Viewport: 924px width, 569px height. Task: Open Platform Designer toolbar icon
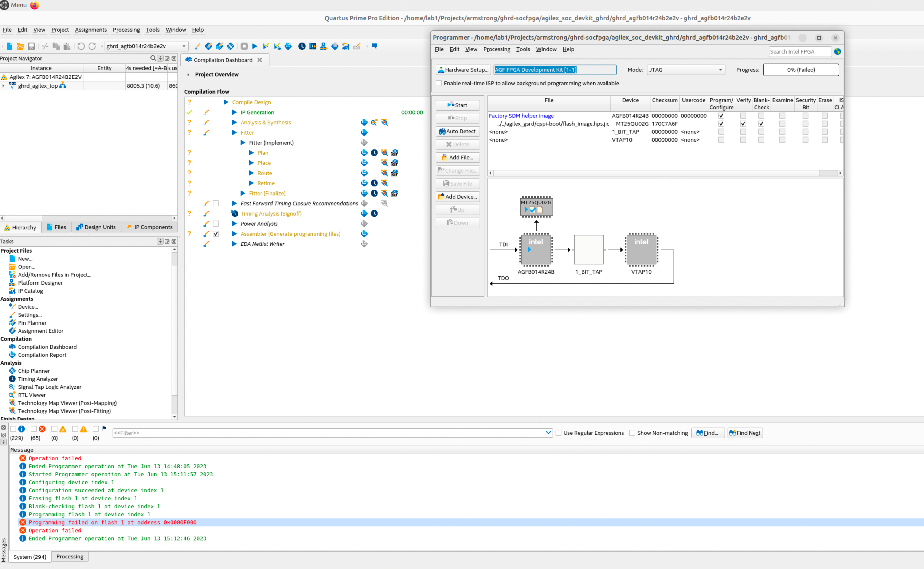323,46
